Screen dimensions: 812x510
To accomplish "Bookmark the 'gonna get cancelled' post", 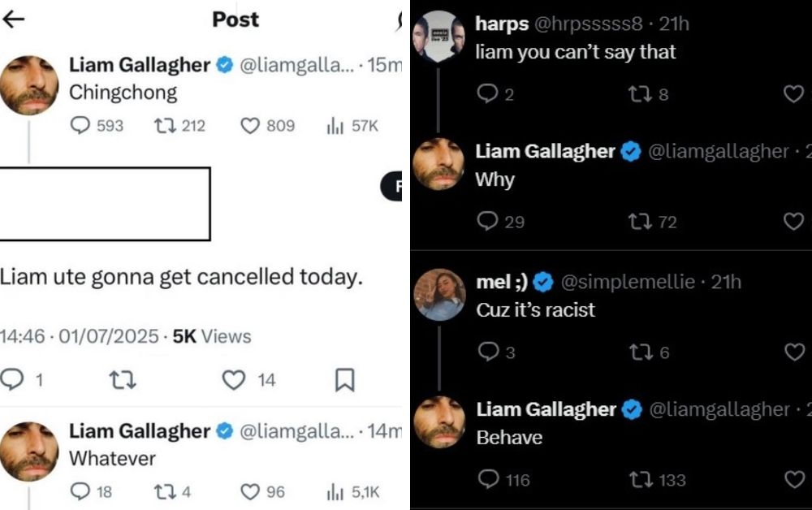I will pos(344,379).
